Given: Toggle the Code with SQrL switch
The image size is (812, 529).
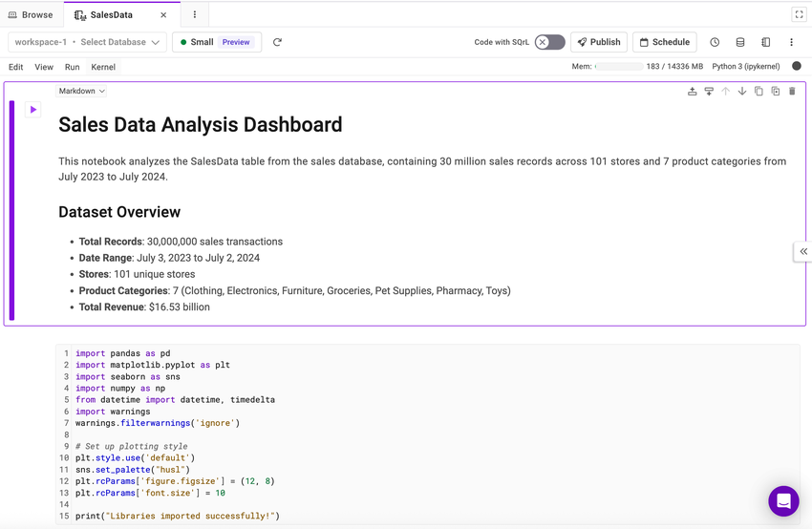Looking at the screenshot, I should click(549, 42).
